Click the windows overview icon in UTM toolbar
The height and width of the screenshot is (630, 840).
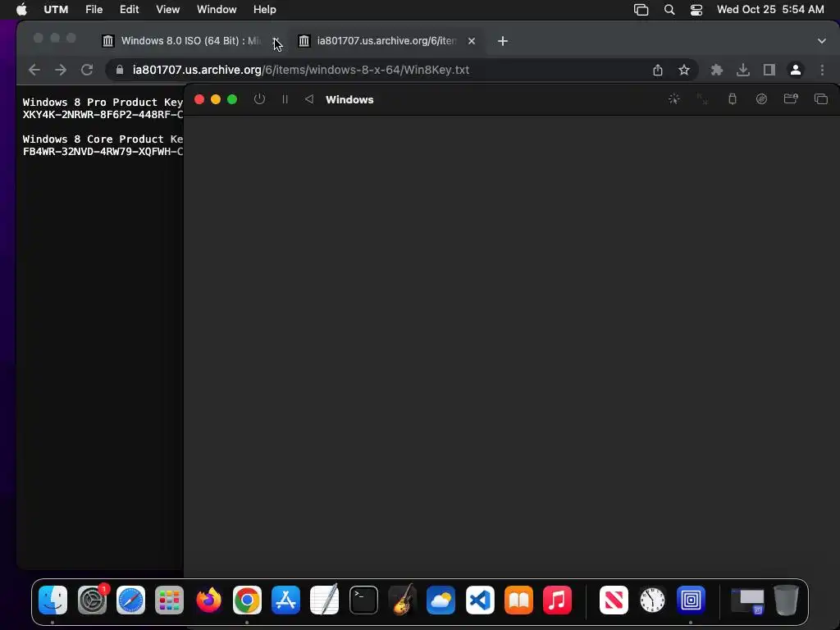[820, 99]
